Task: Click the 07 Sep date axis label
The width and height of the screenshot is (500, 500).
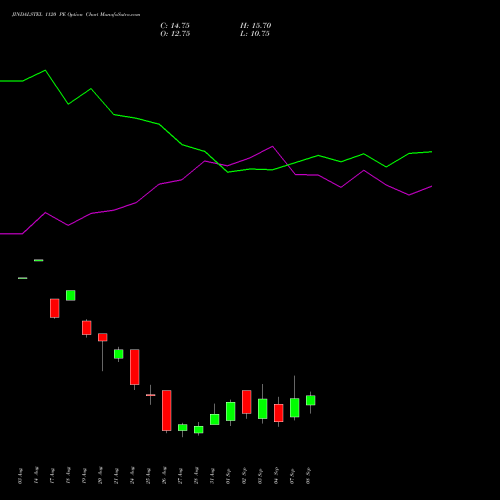Action: pos(292,475)
